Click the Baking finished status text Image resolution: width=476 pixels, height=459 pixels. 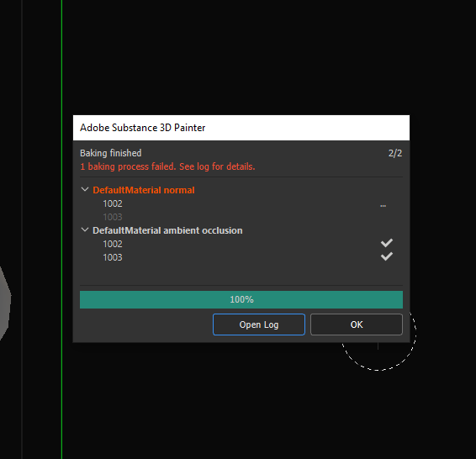point(111,153)
